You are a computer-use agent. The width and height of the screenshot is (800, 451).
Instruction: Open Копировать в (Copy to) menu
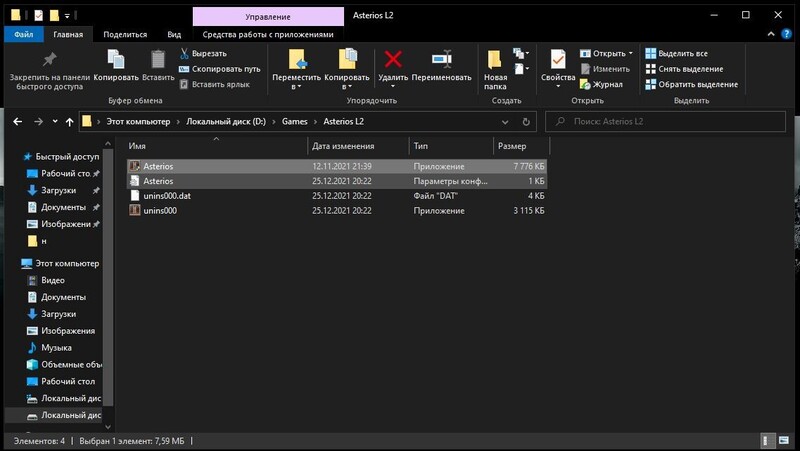tap(347, 70)
